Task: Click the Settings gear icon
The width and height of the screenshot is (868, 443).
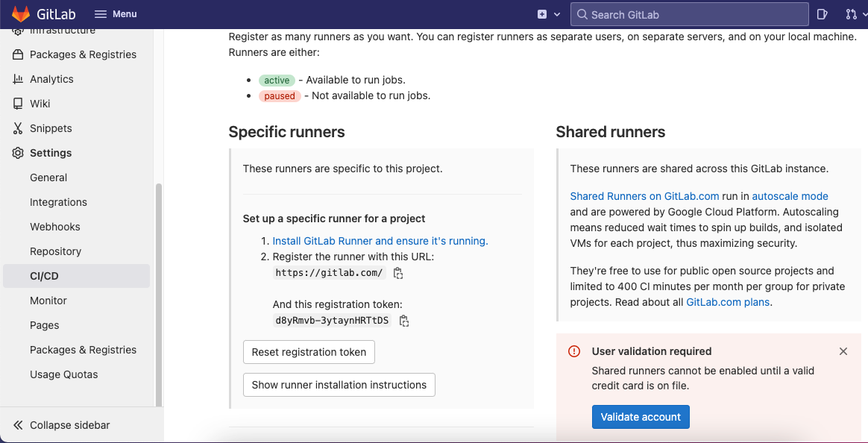Action: coord(18,153)
